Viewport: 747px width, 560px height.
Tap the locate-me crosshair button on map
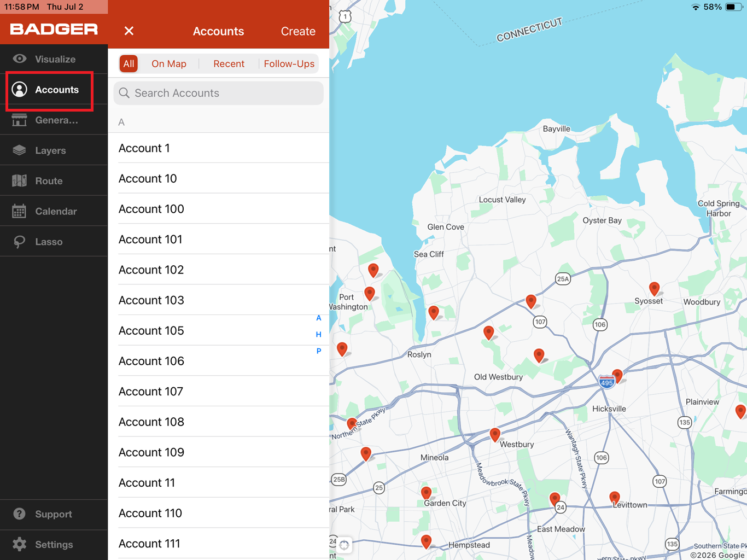(x=344, y=545)
